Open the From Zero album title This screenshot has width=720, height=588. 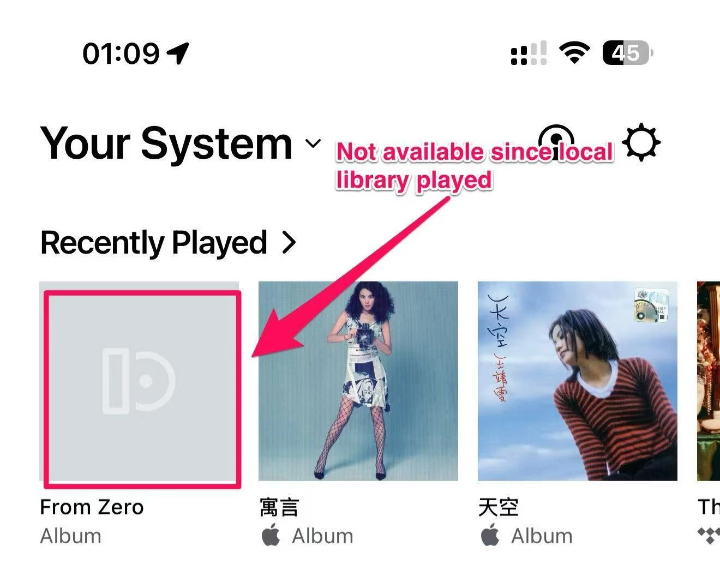point(92,507)
